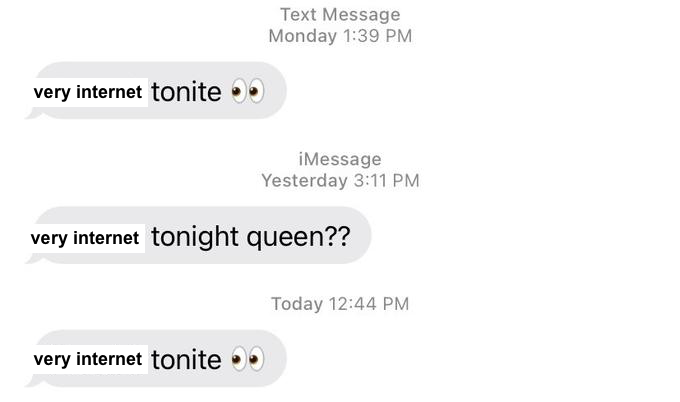
Task: Click the word "tonite" in Monday's message
Action: 186,92
